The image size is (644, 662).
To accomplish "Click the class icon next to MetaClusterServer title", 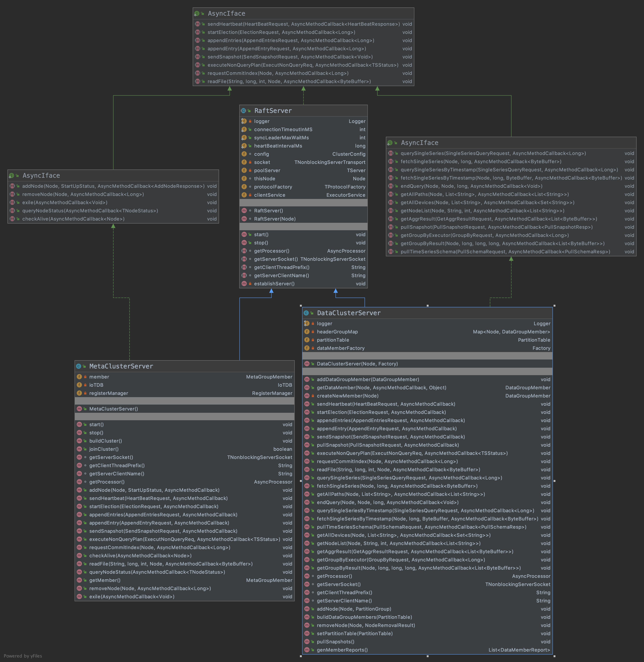I will point(78,366).
